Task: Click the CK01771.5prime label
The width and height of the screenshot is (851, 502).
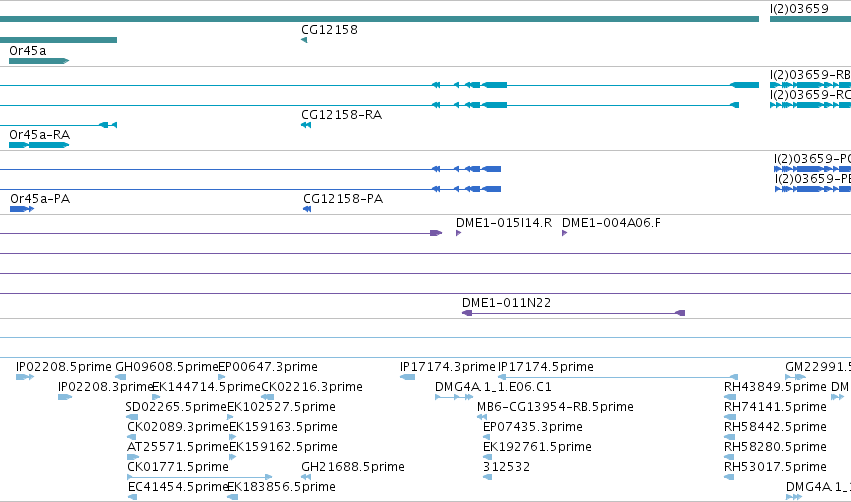Action: click(x=178, y=467)
